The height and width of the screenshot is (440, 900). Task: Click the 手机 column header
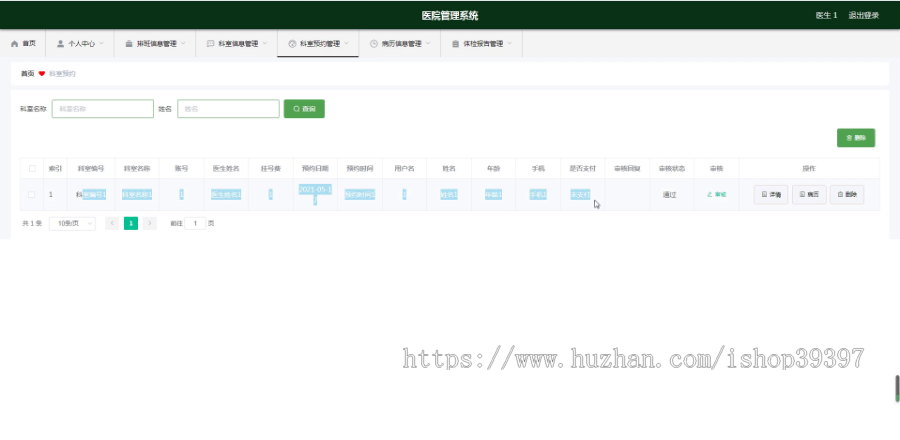538,169
